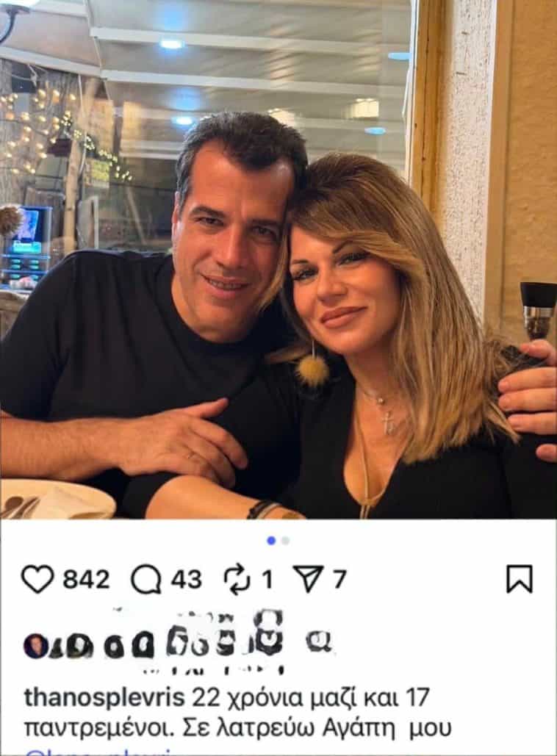
Task: Open the thanosplevris profile username
Action: pyautogui.click(x=104, y=698)
